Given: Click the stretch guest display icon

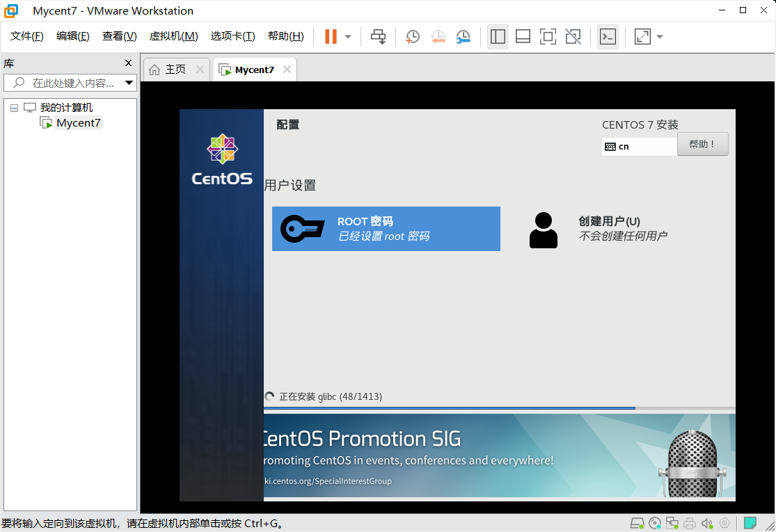Looking at the screenshot, I should 642,37.
